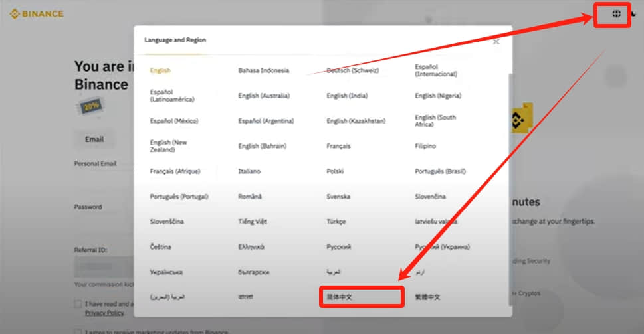Tick the terms agreement checkbox
Viewport: 644px width, 334px height.
(x=78, y=304)
